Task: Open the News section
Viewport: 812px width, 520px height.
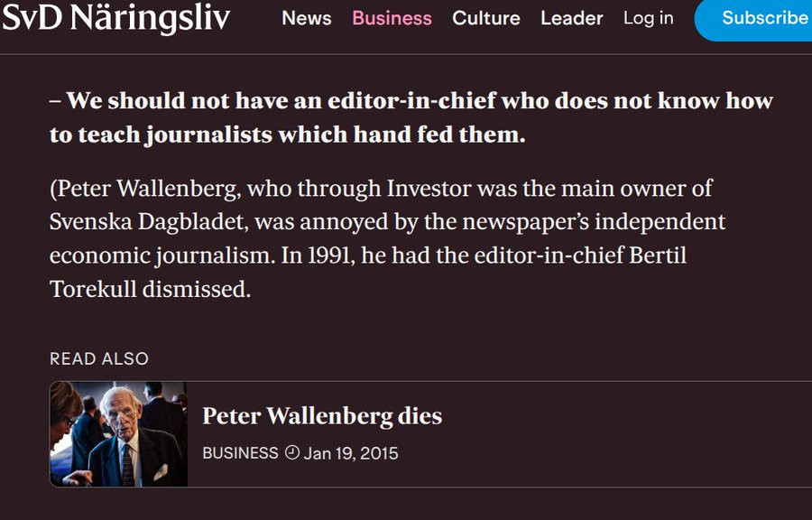Action: tap(307, 18)
